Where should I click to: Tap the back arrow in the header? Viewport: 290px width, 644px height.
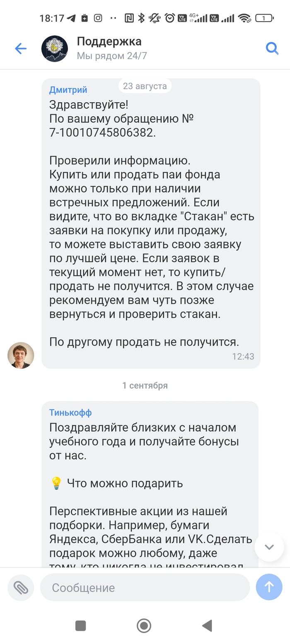[21, 49]
